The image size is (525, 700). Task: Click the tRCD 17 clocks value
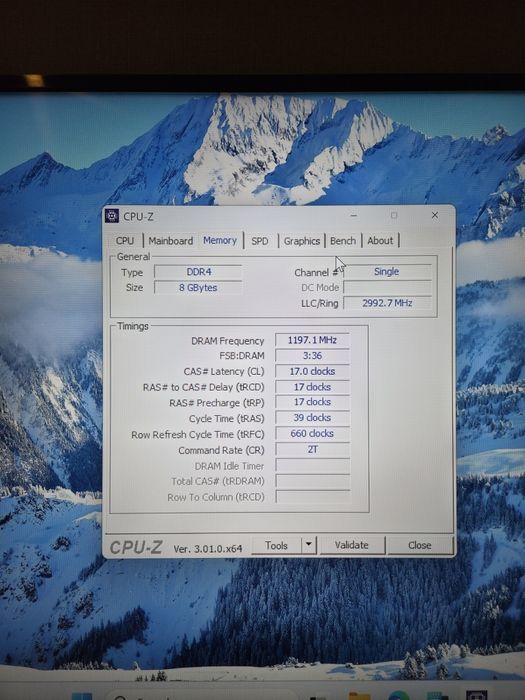[x=312, y=387]
